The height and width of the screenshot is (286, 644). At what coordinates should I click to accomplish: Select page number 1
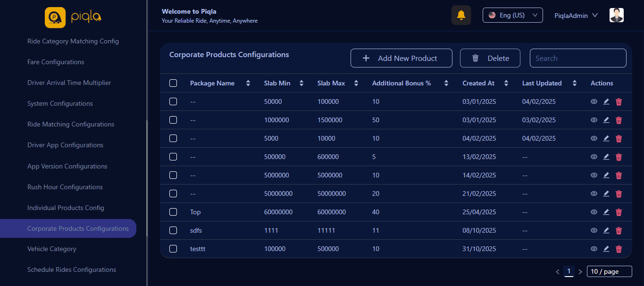(569, 271)
